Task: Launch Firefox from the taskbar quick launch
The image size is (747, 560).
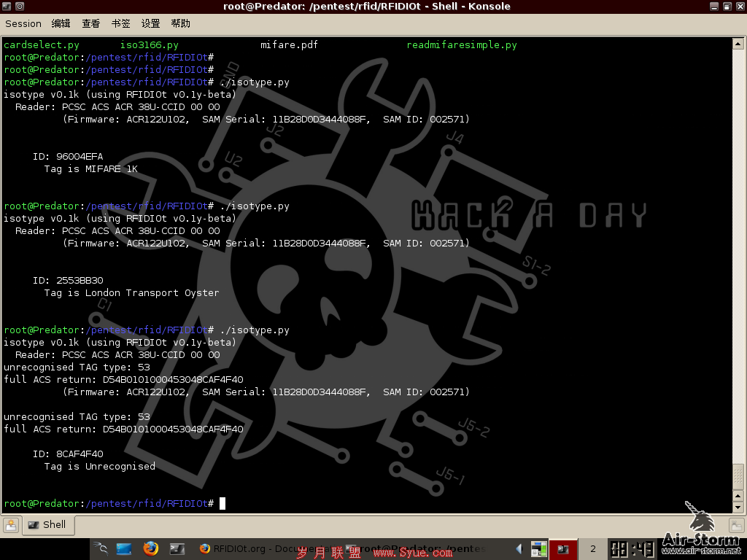Action: point(150,549)
